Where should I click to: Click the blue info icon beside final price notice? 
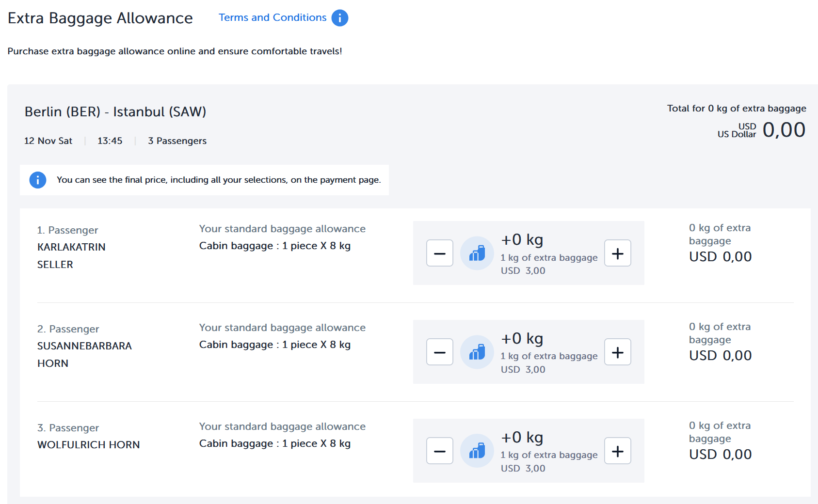point(38,180)
